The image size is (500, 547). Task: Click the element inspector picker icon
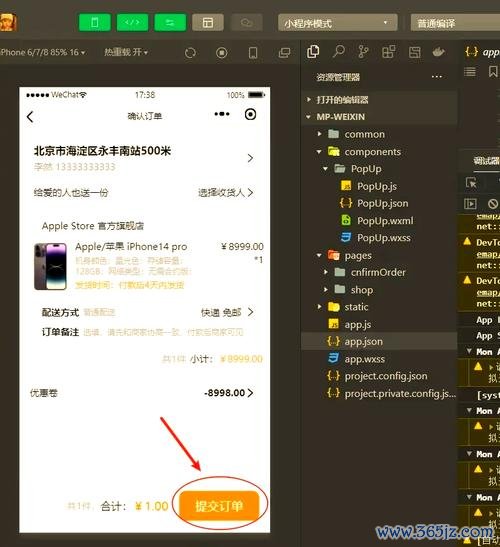coord(471,182)
